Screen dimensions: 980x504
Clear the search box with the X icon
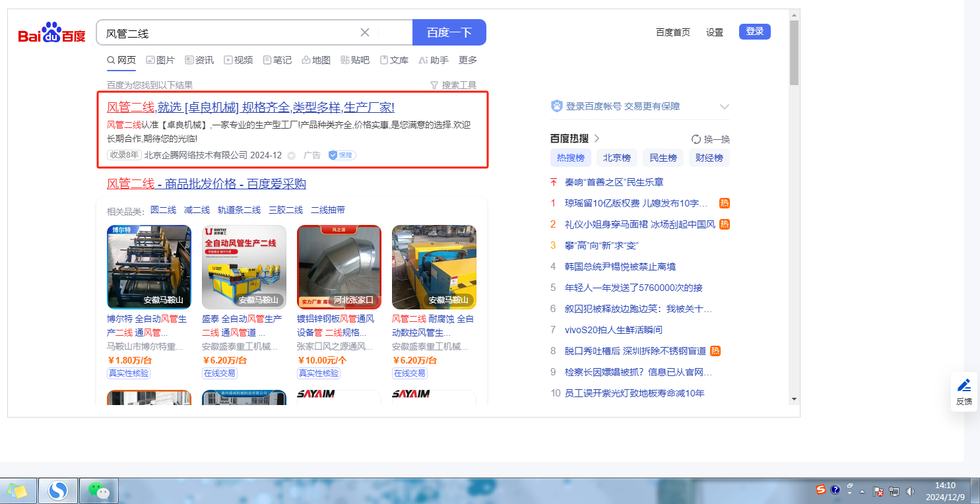tap(365, 32)
